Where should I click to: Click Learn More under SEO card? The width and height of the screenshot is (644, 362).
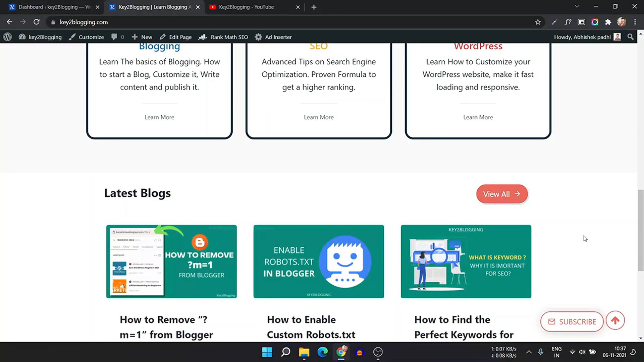[x=319, y=117]
